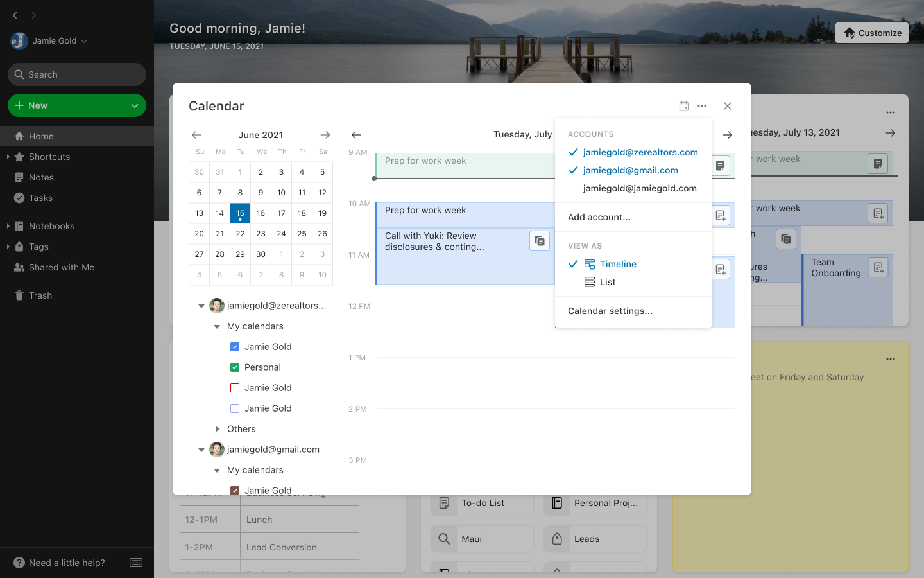Open Notes in the sidebar
The width and height of the screenshot is (924, 578).
(x=41, y=177)
